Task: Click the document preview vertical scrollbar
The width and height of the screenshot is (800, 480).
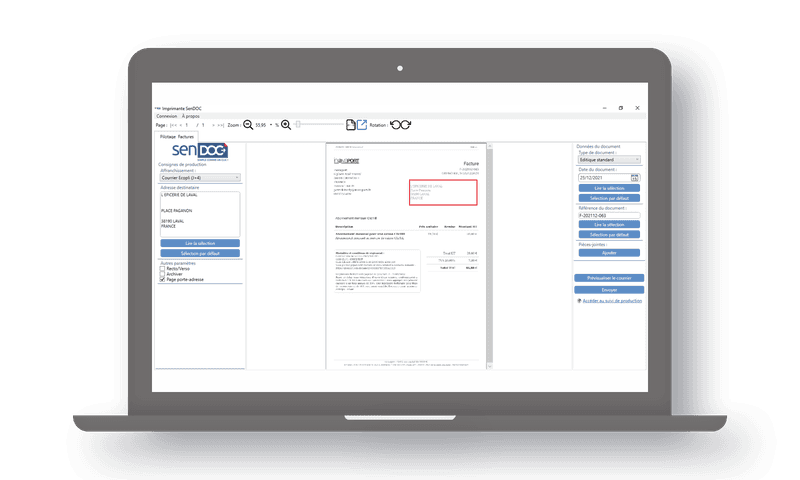Action: [490, 255]
